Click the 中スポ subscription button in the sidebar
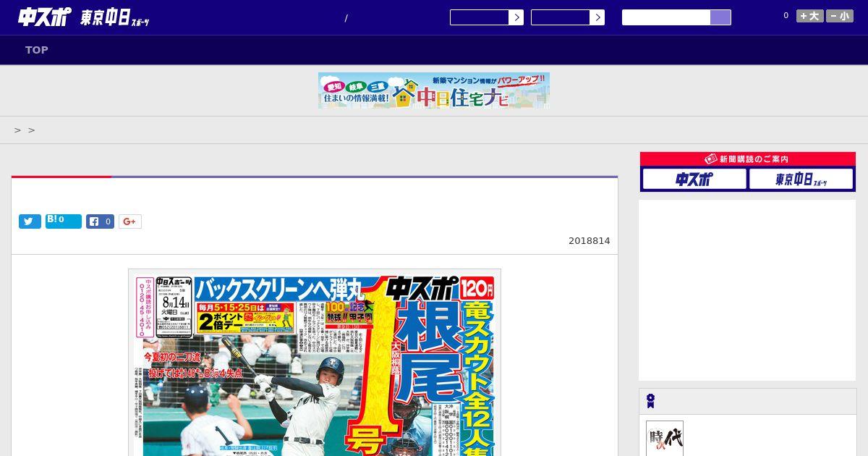The width and height of the screenshot is (868, 456). (694, 179)
